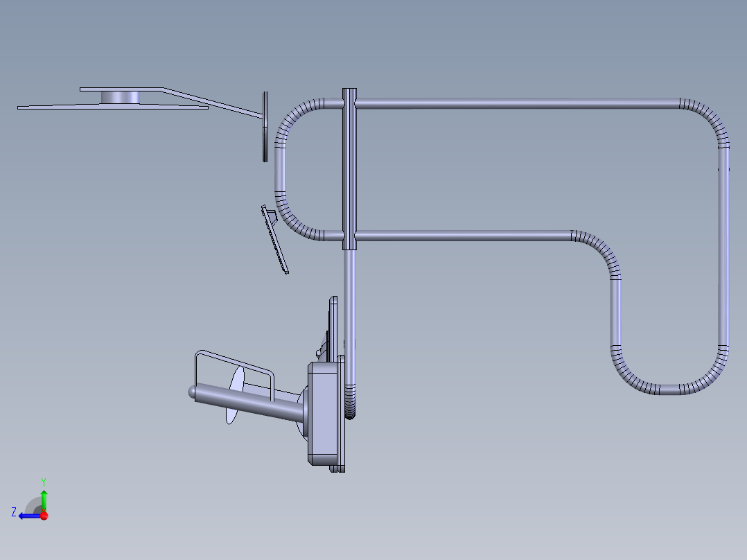Select the vertical clamp bar crossing both tubes
The height and width of the screenshot is (560, 747).
coord(349,168)
